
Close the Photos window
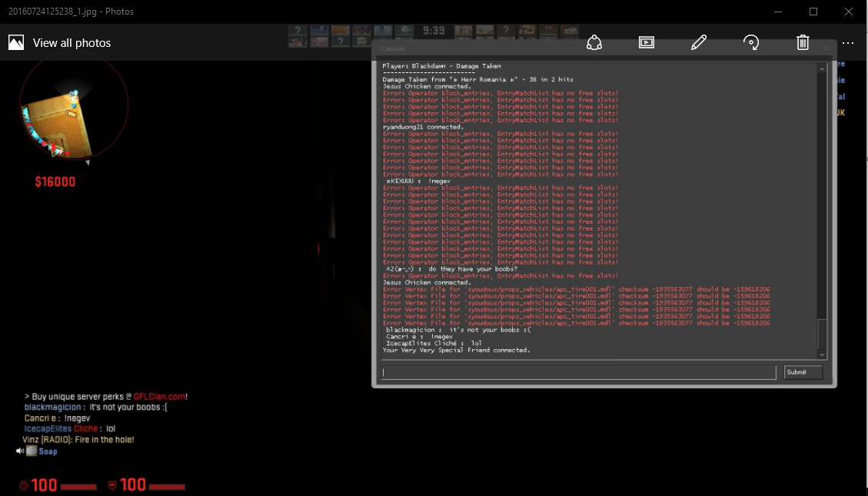(x=849, y=12)
